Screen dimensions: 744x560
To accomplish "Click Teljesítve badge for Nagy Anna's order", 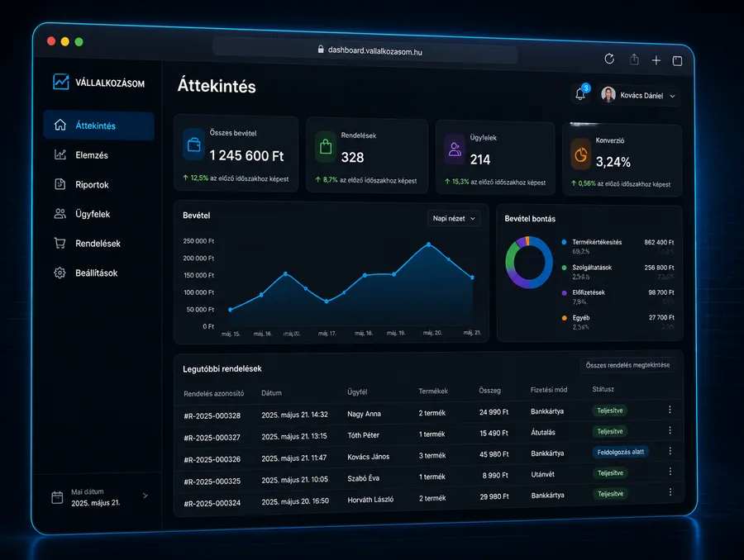I will (610, 411).
